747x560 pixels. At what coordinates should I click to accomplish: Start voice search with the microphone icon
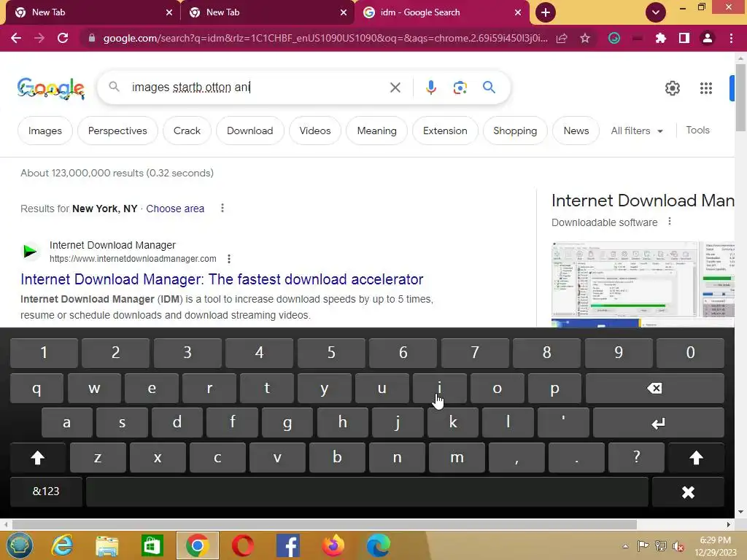click(x=431, y=87)
